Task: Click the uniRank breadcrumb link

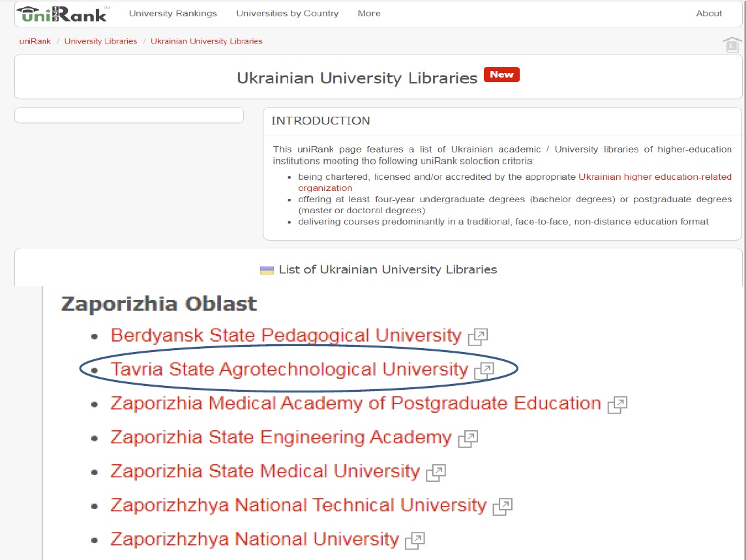Action: tap(35, 41)
